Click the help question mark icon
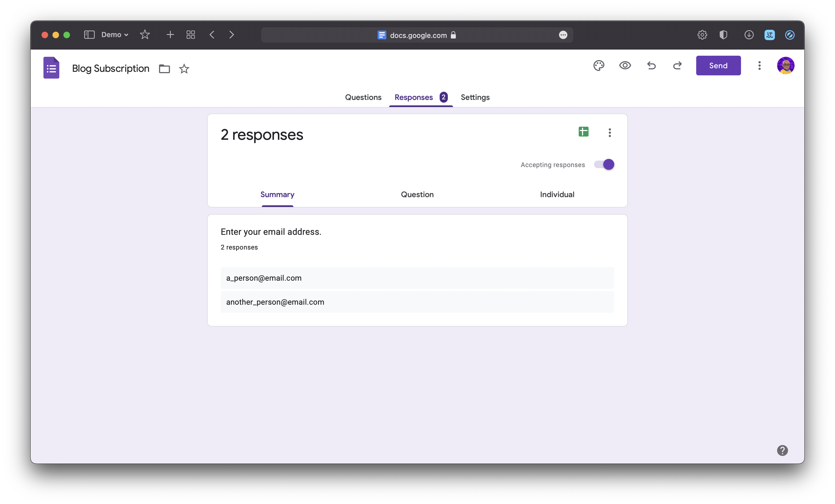Image resolution: width=835 pixels, height=504 pixels. coord(782,450)
